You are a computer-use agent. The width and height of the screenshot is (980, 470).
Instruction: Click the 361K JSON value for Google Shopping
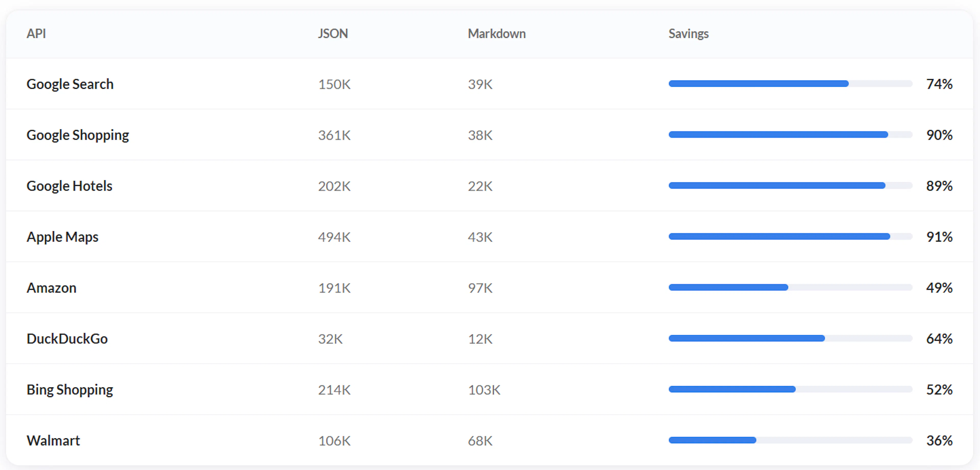point(334,135)
